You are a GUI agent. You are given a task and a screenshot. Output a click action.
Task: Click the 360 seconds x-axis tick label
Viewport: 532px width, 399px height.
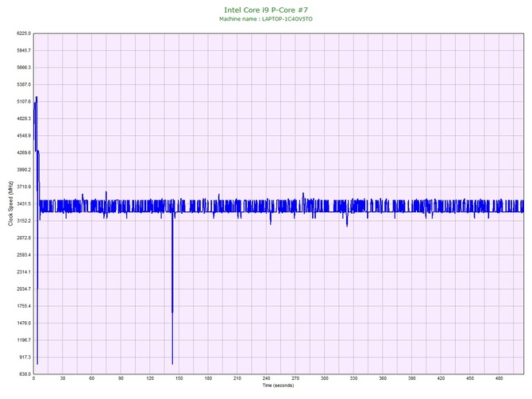(383, 378)
